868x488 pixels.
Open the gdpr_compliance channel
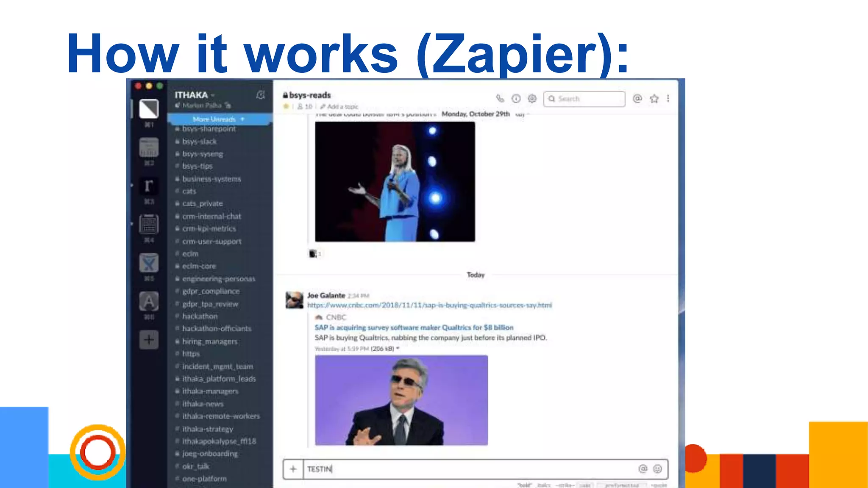[x=211, y=291]
